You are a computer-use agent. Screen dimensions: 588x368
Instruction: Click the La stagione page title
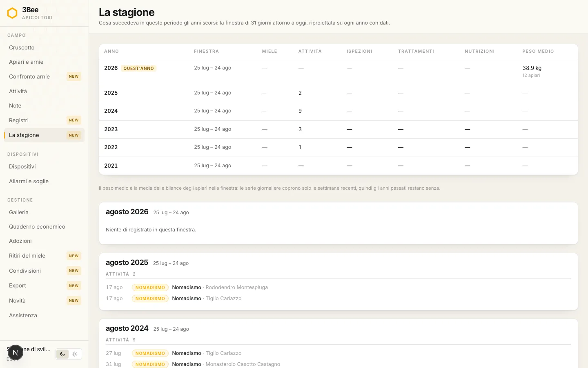127,12
